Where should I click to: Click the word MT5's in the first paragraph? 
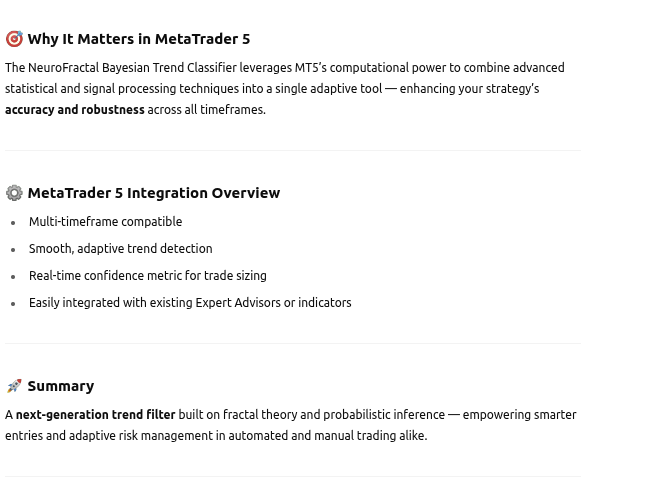[x=310, y=68]
